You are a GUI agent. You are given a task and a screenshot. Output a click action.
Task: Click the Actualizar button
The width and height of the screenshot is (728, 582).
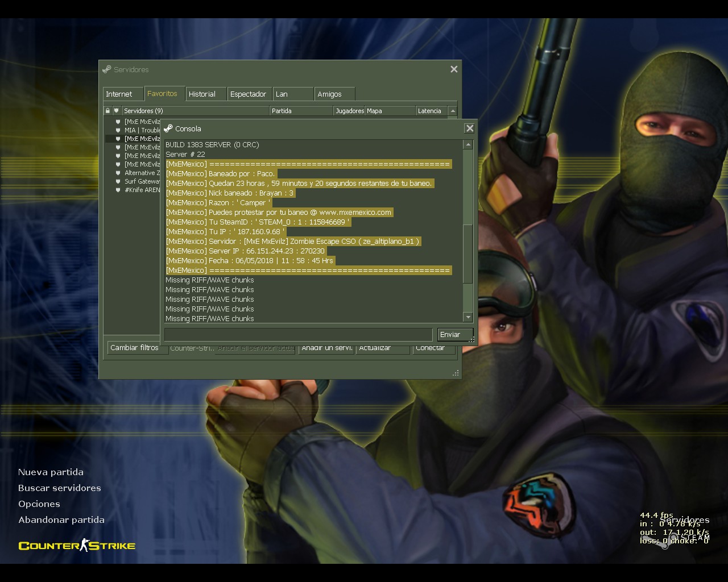pos(383,348)
